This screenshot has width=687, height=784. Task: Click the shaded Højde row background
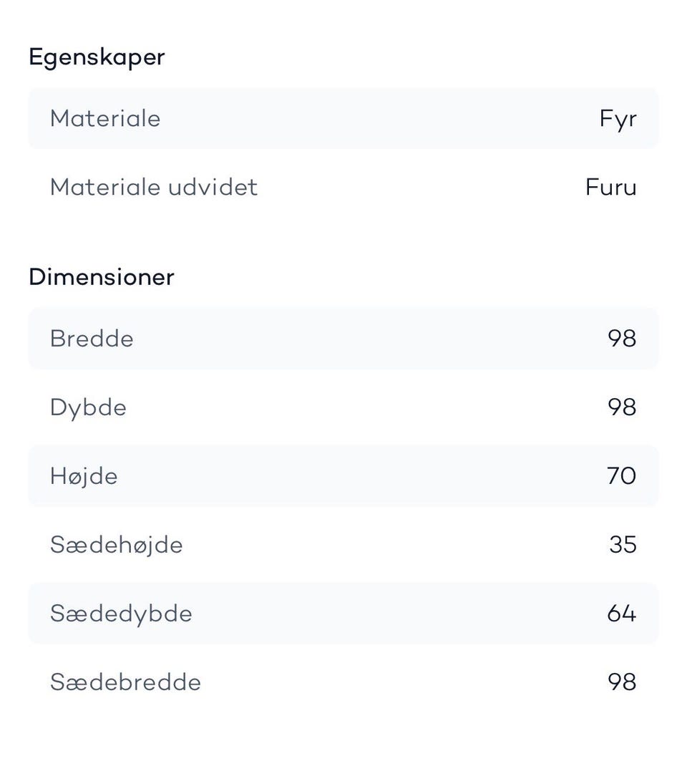coord(343,476)
